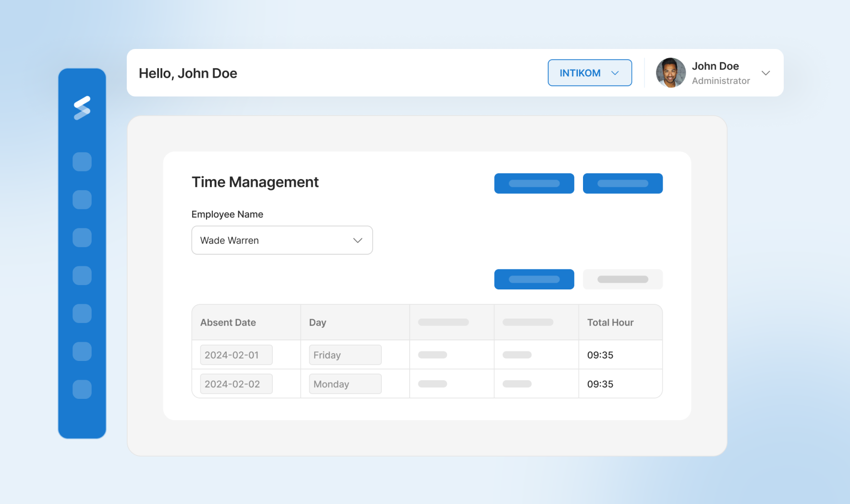
Task: Select the 2024-02-02 absent date field
Action: 236,384
